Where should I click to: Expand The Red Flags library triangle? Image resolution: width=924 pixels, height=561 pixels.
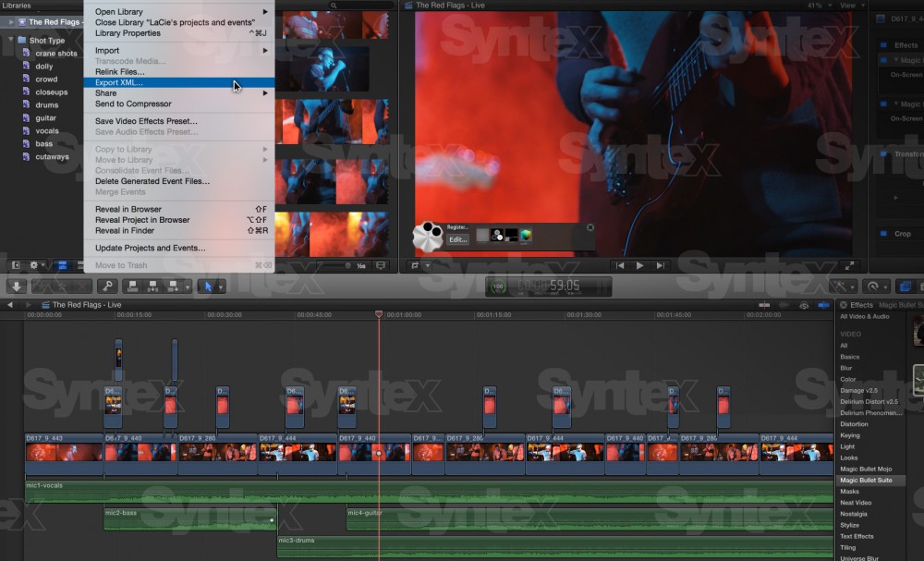click(x=11, y=22)
